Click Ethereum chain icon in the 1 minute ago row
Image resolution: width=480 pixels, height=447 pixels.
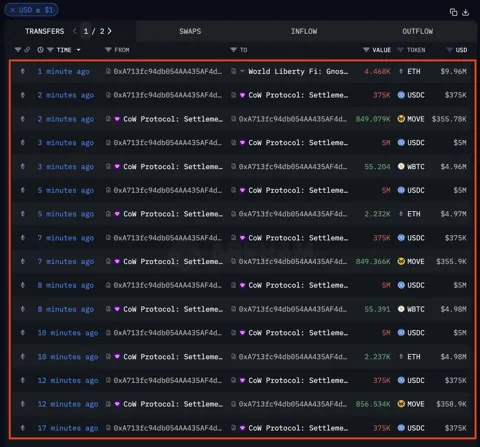[23, 71]
